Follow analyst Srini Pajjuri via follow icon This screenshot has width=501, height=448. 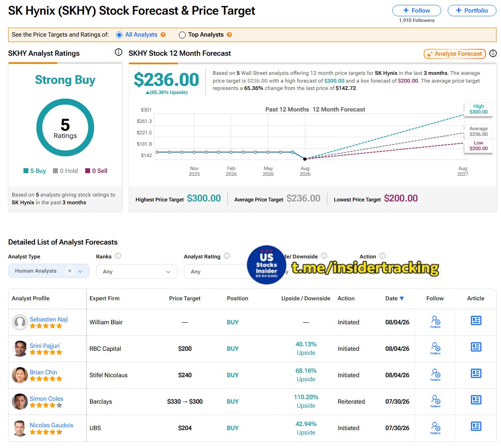435,348
